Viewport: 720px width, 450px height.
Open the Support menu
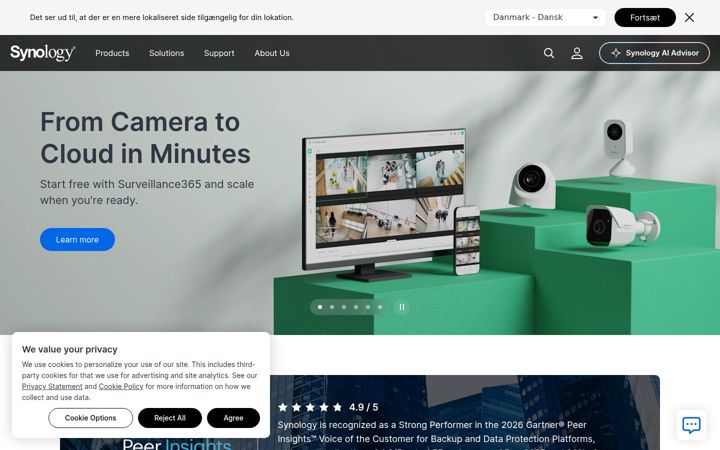pos(219,53)
